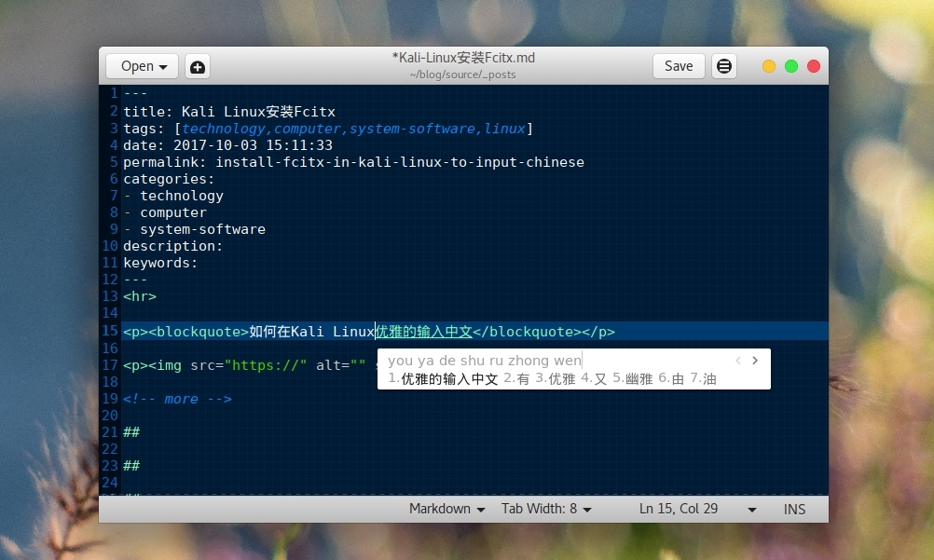Create a new document tab
934x560 pixels.
pyautogui.click(x=197, y=66)
